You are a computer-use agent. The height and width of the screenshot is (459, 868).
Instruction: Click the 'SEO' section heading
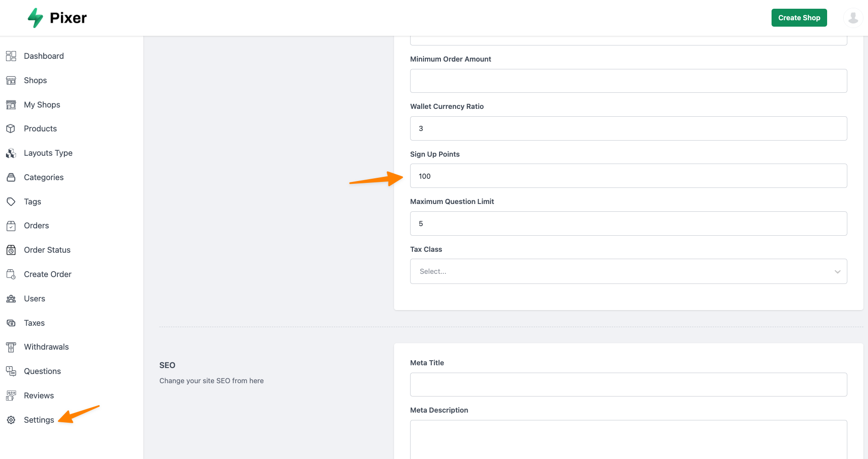click(167, 365)
